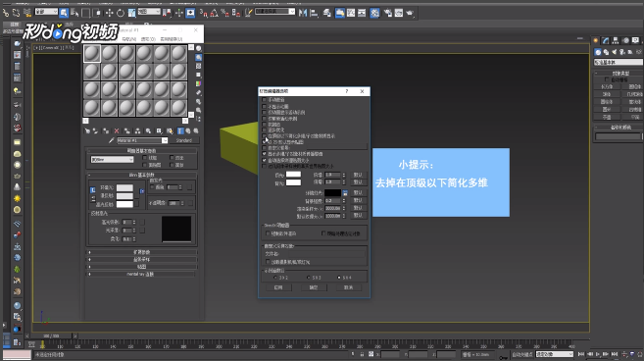Image resolution: width=644 pixels, height=361 pixels.
Task: Enable 双面 checkbox in shader parameters
Action: 173,158
